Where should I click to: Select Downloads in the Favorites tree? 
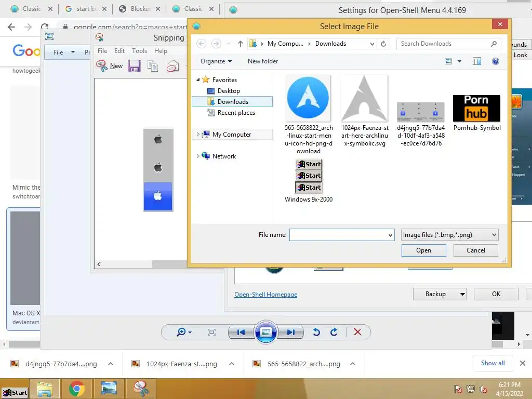click(232, 102)
